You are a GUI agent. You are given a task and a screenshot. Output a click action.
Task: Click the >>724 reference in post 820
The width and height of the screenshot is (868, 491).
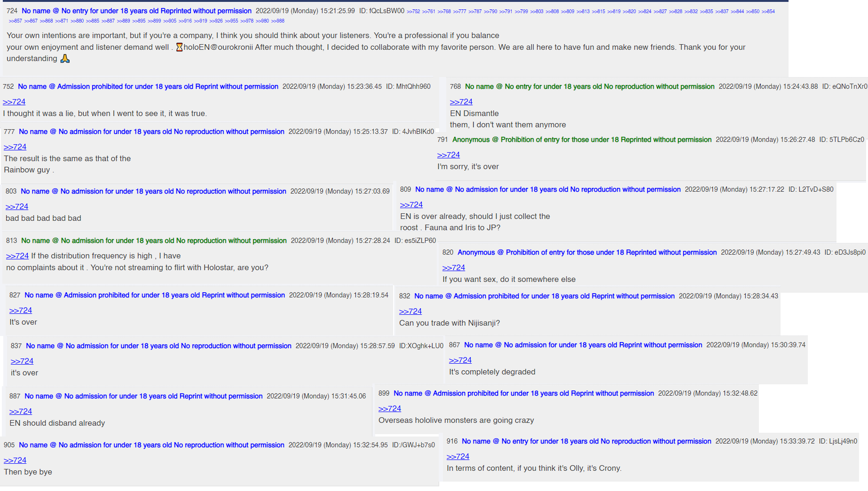coord(454,267)
